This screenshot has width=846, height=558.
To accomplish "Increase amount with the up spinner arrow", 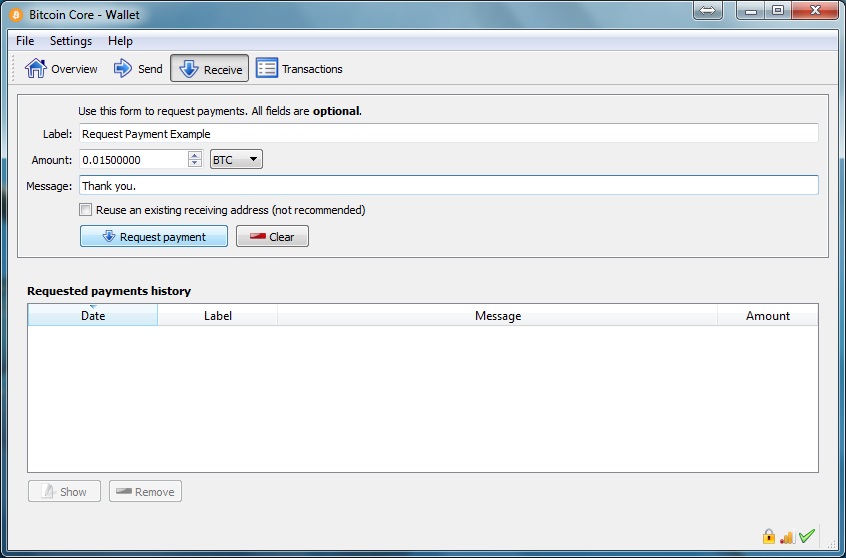I will (195, 155).
